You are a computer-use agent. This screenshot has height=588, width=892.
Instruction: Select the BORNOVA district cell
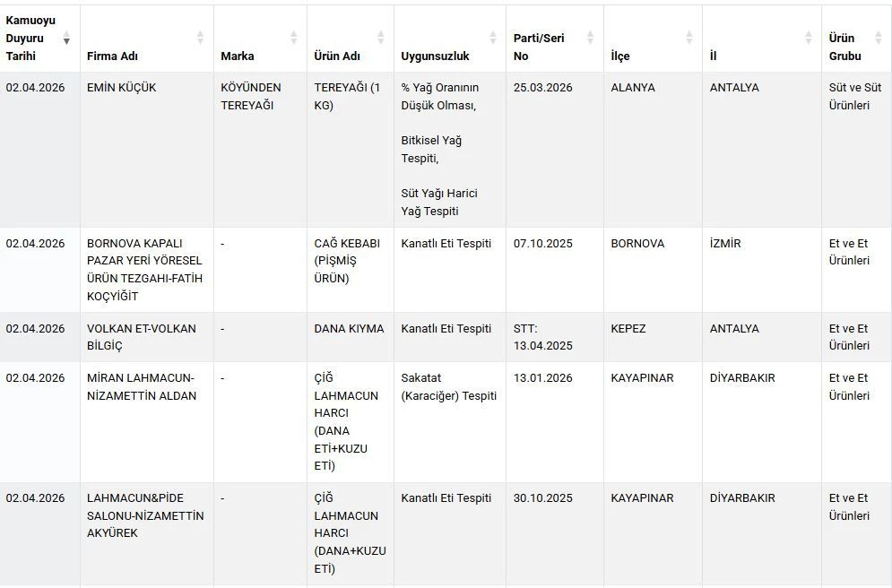pyautogui.click(x=637, y=244)
